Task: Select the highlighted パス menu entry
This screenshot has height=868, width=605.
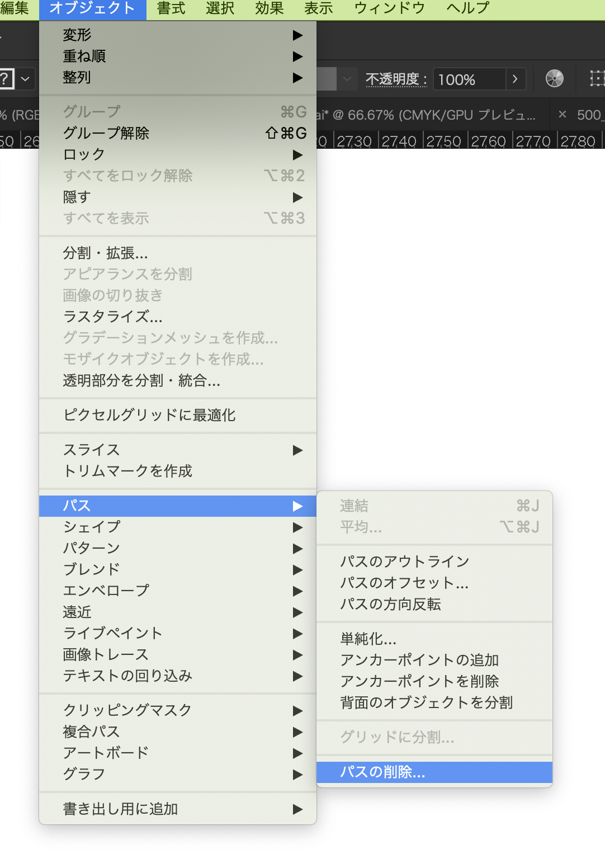Action: coord(178,506)
